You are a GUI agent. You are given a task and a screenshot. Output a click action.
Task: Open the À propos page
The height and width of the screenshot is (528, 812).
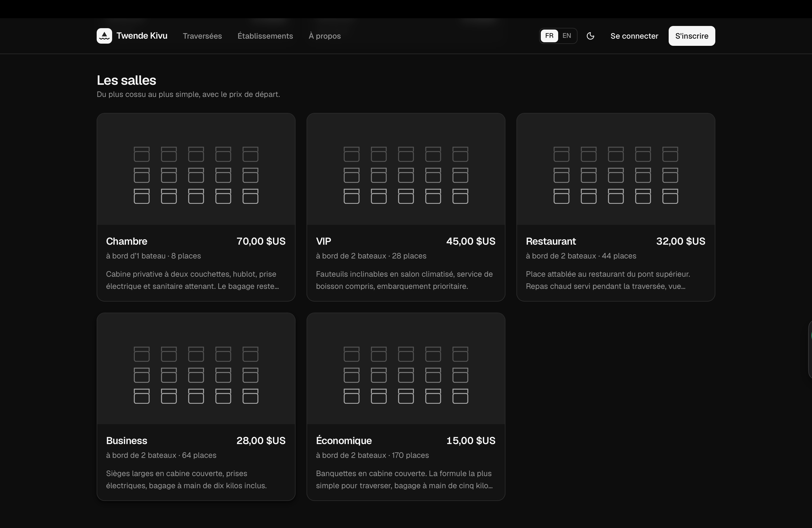click(x=325, y=36)
